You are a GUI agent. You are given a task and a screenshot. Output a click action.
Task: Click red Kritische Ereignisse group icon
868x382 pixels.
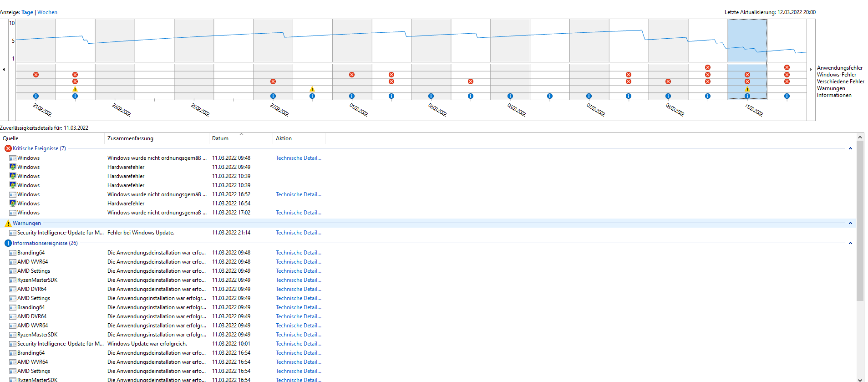(x=8, y=148)
